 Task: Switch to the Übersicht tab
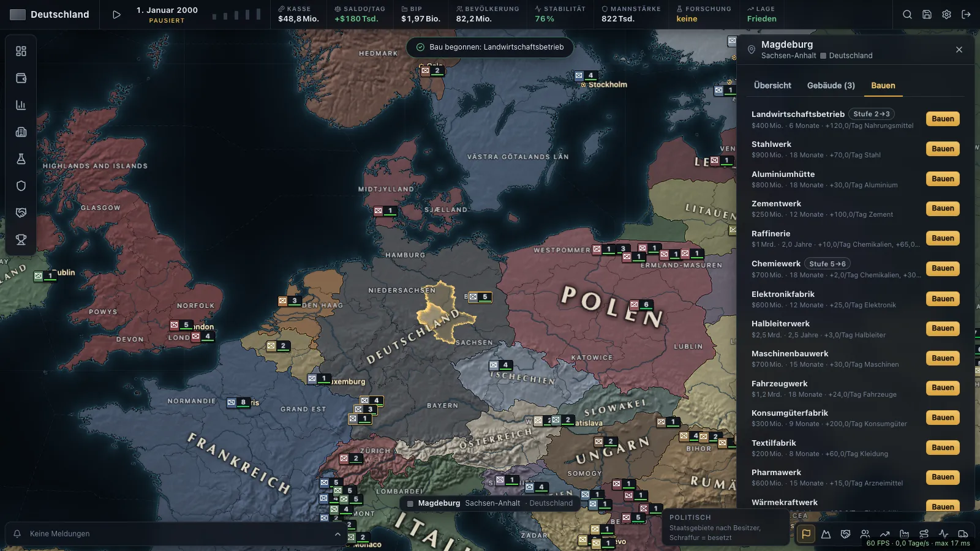772,86
